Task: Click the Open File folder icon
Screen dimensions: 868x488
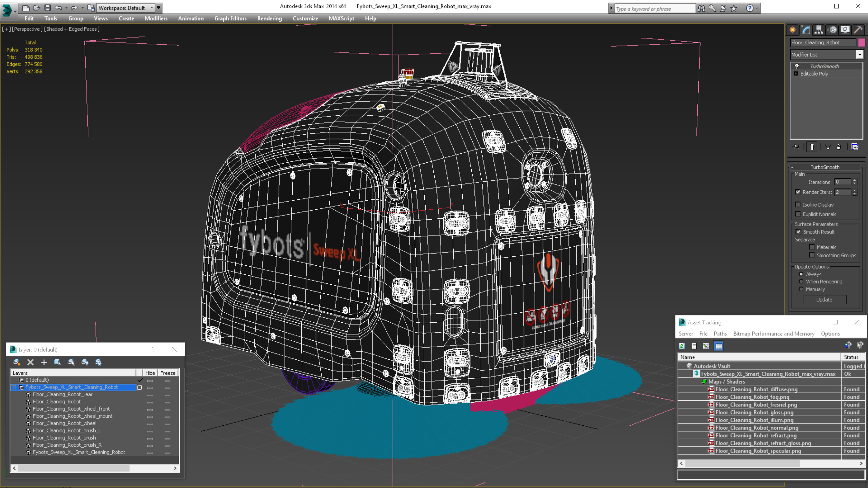Action: (37, 8)
